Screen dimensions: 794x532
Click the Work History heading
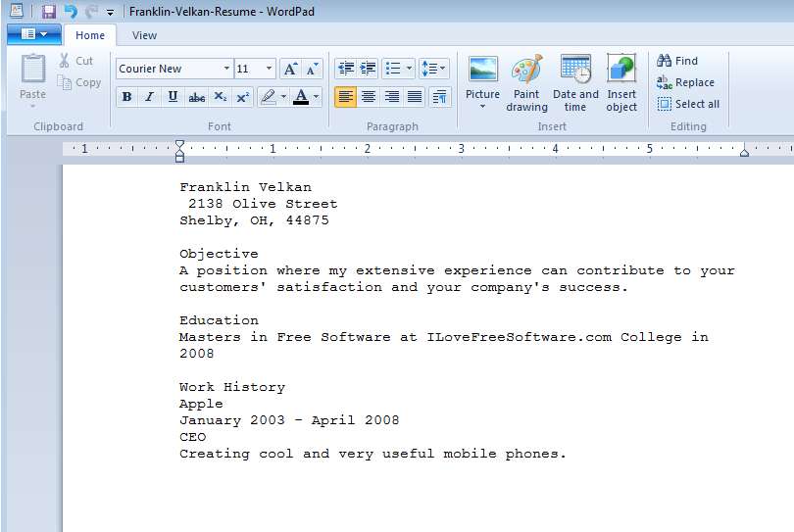(x=232, y=387)
